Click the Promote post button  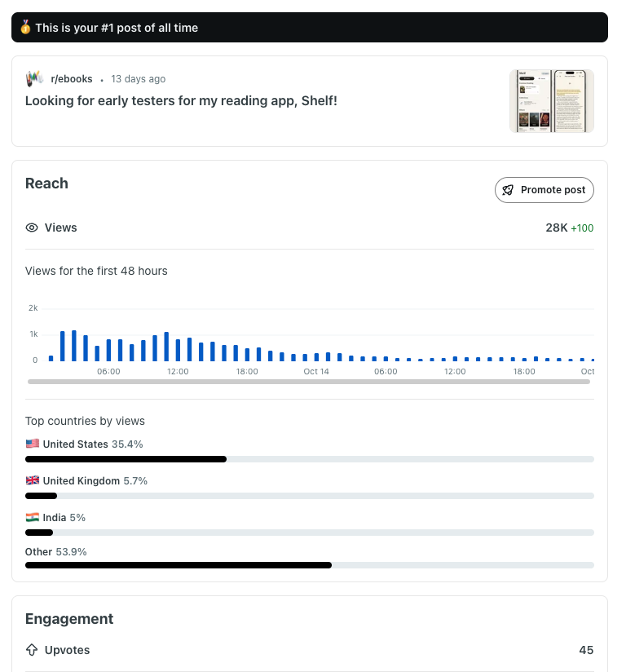pyautogui.click(x=544, y=190)
